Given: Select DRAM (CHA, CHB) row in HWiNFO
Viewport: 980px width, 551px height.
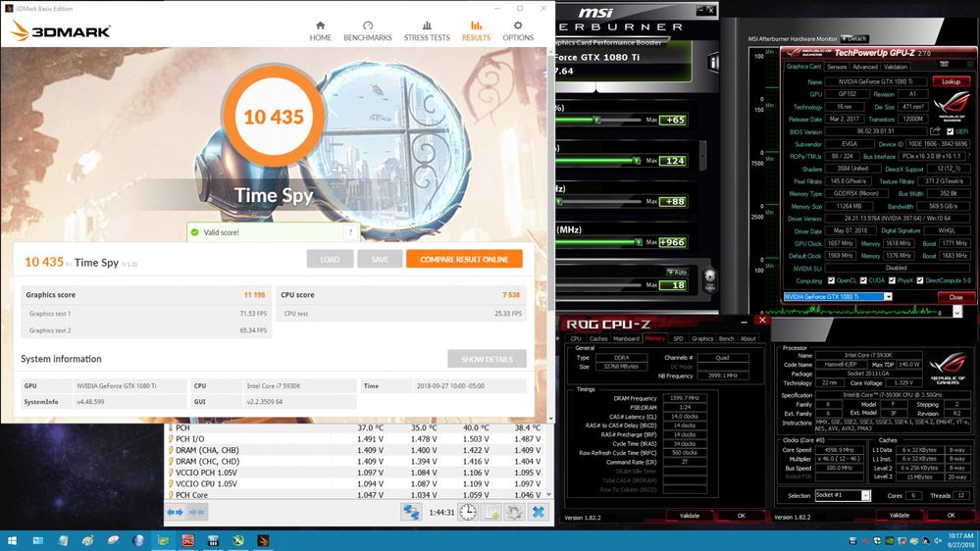Looking at the screenshot, I should pyautogui.click(x=355, y=450).
